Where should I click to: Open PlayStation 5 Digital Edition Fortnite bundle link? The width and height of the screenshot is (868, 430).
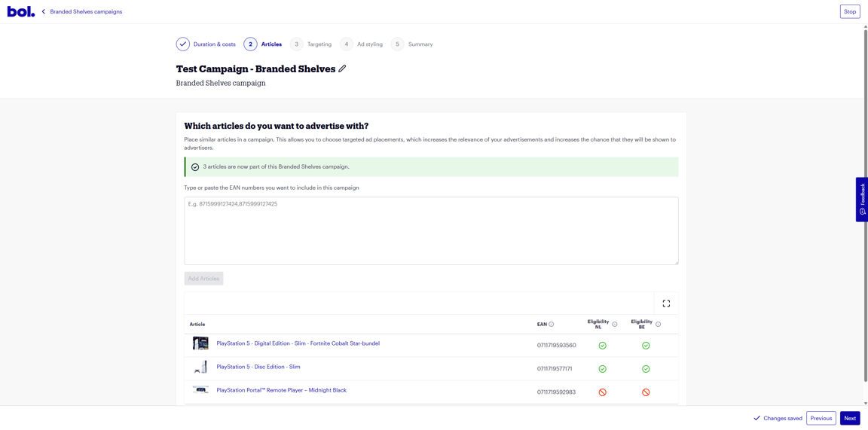click(298, 343)
